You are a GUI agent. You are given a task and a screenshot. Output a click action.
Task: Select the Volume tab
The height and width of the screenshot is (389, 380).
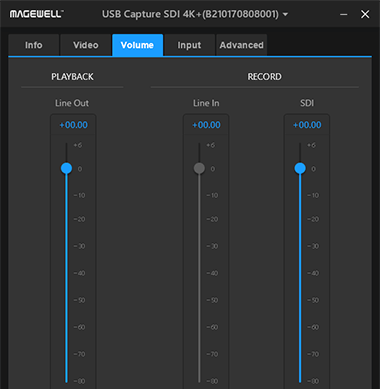coord(137,45)
